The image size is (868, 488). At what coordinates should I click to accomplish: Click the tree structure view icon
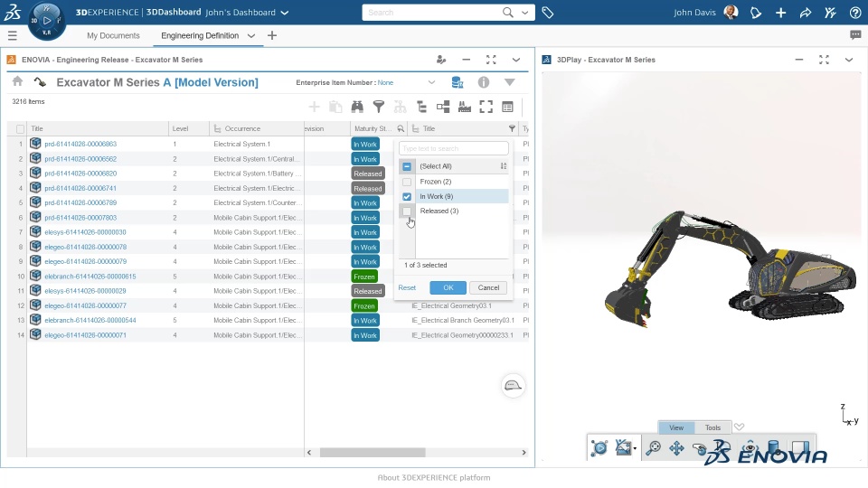click(421, 107)
